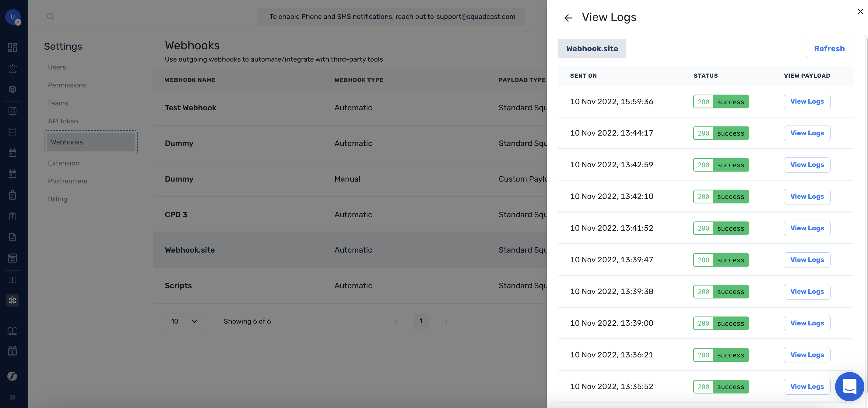Viewport: 868px width, 408px height.
Task: Click the Squadcast logo at sidebar bottom
Action: pyautogui.click(x=12, y=376)
